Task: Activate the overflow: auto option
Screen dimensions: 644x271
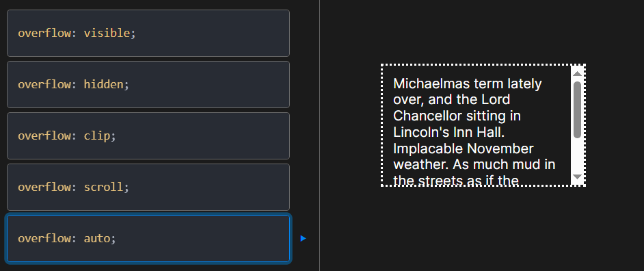Action: 148,239
